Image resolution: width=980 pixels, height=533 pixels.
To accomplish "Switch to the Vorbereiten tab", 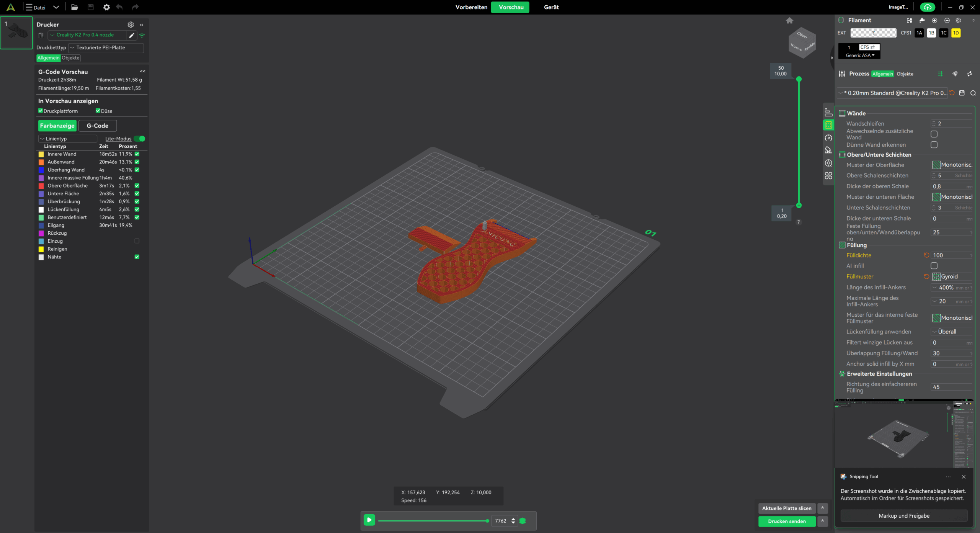I will 471,7.
